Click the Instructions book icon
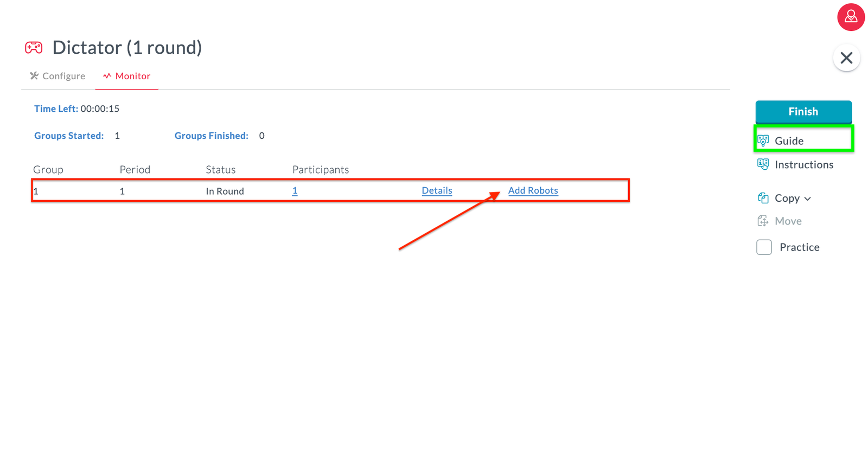 [763, 164]
